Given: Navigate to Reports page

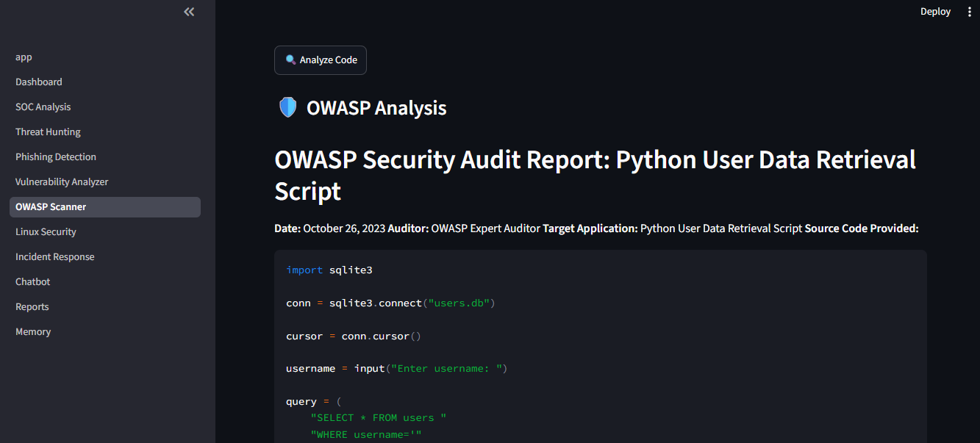Looking at the screenshot, I should click(105, 307).
